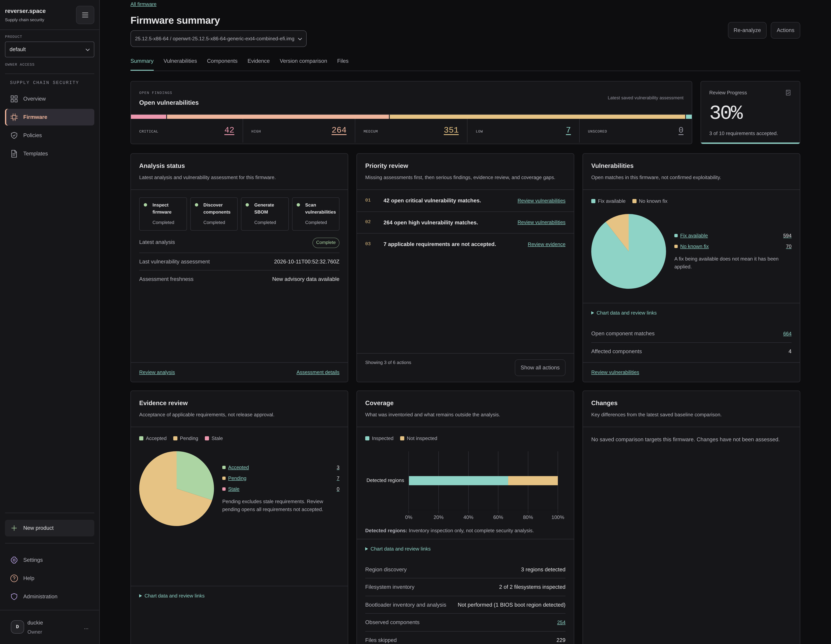
Task: Click Show all actions button
Action: (540, 368)
